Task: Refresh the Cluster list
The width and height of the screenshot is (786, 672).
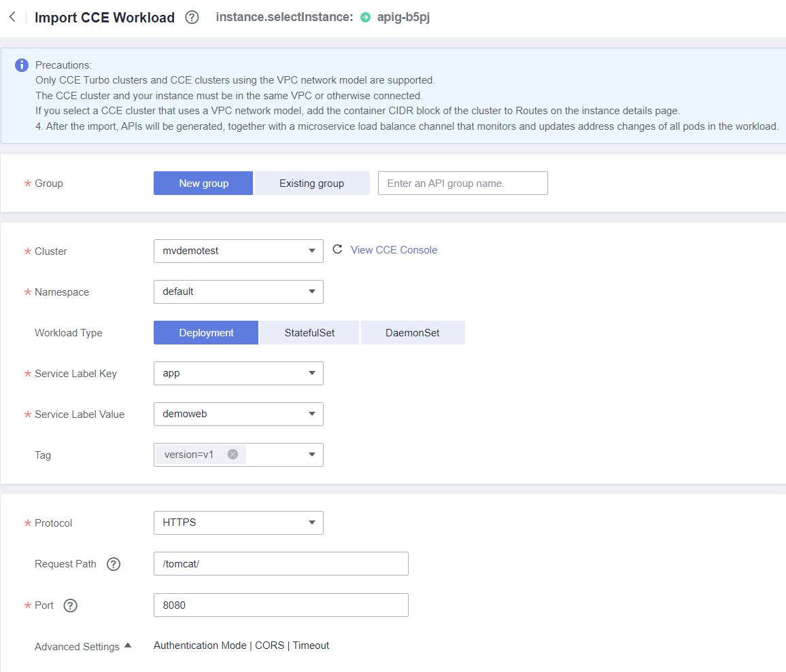Action: tap(337, 249)
